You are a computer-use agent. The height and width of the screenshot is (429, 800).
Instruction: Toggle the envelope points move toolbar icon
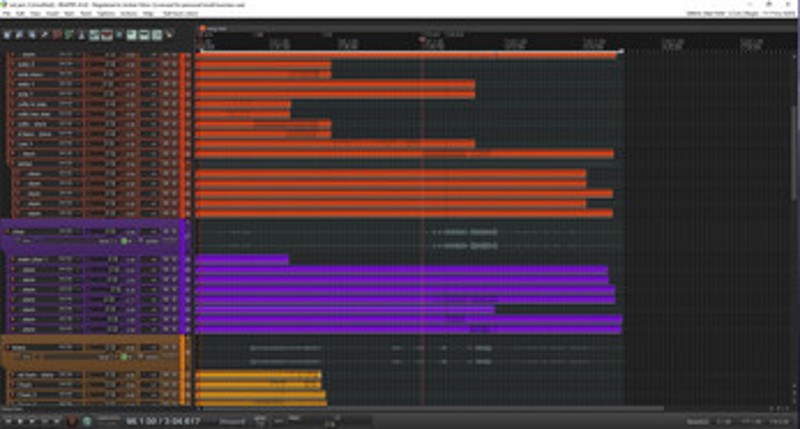[132, 35]
